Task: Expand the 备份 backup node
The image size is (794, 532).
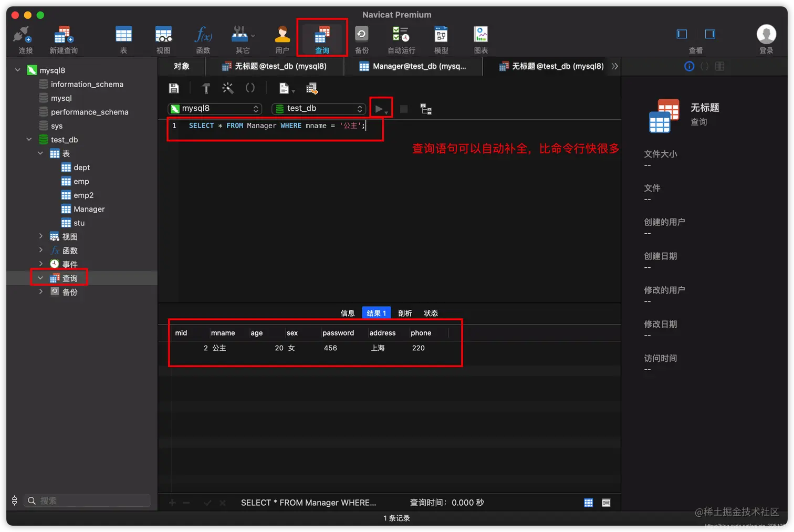Action: pos(40,291)
